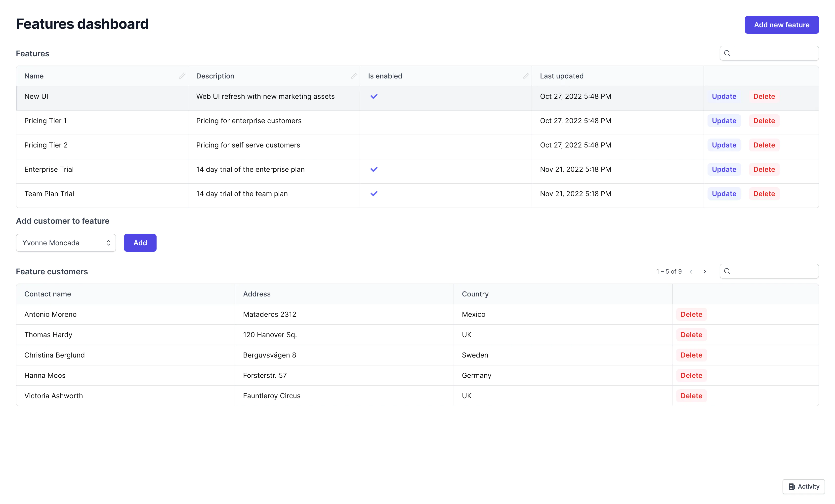Click the Last updated column header
835x504 pixels.
coord(618,76)
